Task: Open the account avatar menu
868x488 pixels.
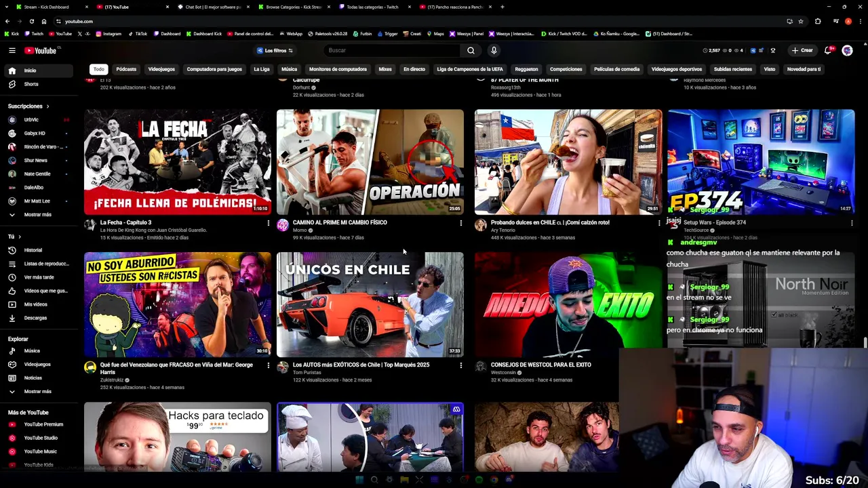Action: pos(847,50)
